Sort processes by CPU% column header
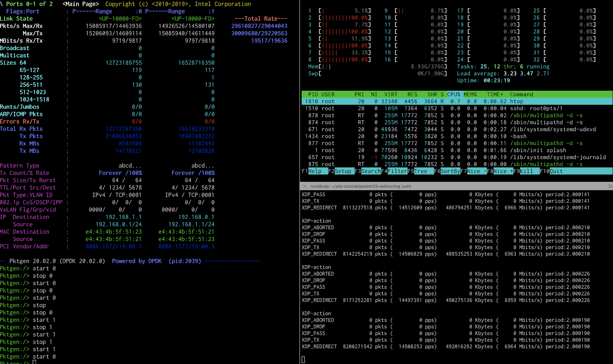The height and width of the screenshot is (364, 613). [x=454, y=94]
